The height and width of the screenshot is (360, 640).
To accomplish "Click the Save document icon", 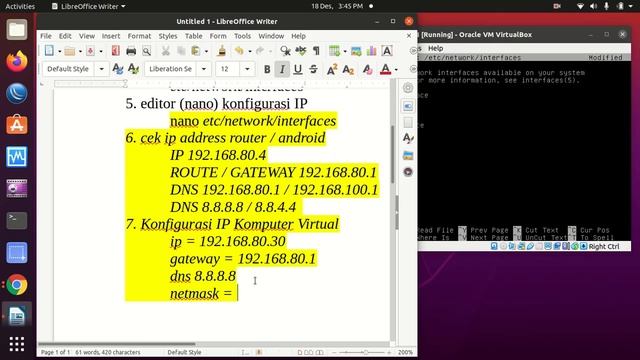I will 91,51.
